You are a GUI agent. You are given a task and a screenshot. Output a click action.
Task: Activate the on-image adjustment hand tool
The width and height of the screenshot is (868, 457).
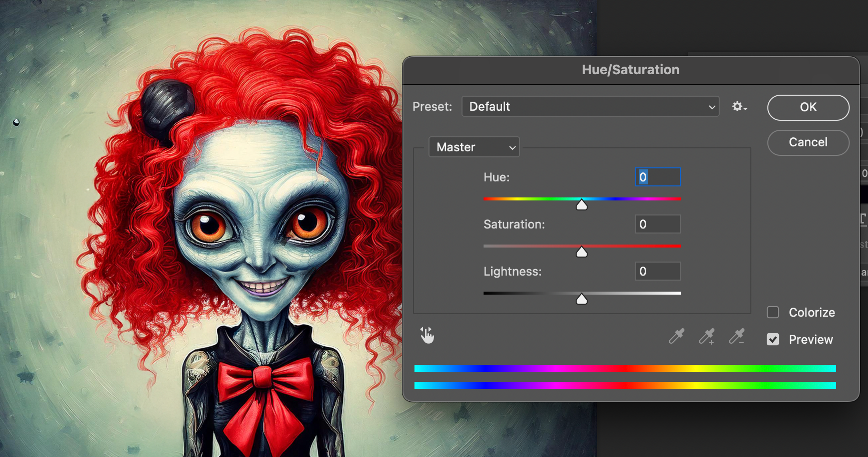click(x=427, y=335)
